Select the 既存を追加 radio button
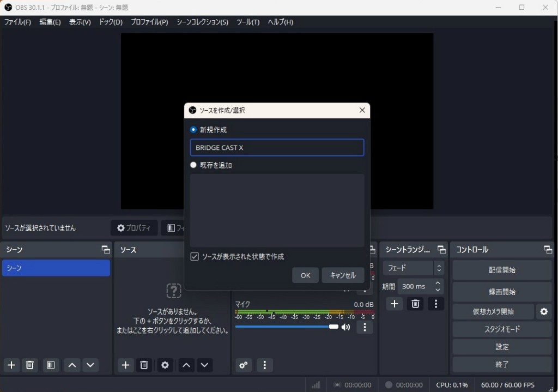The height and width of the screenshot is (392, 558). pos(193,165)
